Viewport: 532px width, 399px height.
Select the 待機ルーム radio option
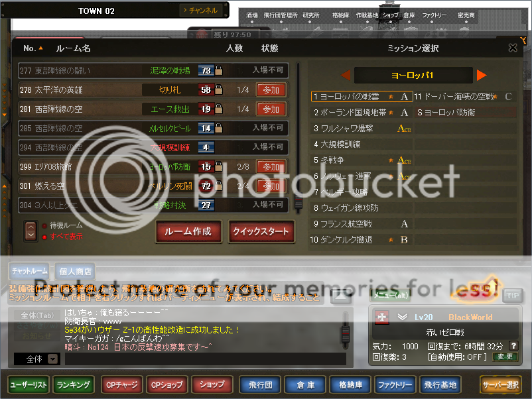(45, 225)
